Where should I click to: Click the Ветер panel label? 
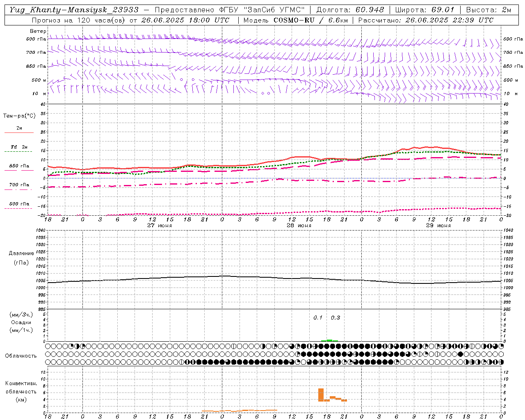pyautogui.click(x=38, y=31)
